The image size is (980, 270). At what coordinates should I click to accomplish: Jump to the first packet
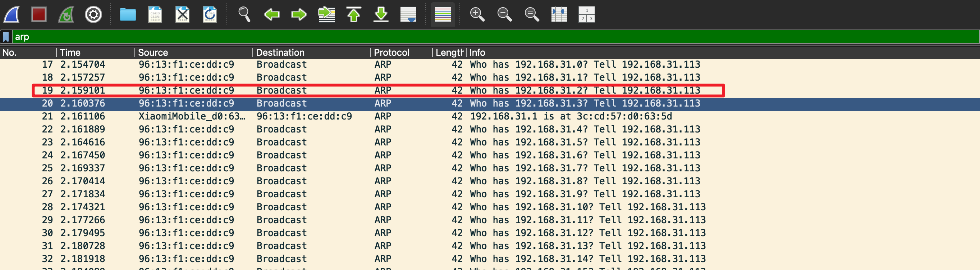[x=354, y=15]
